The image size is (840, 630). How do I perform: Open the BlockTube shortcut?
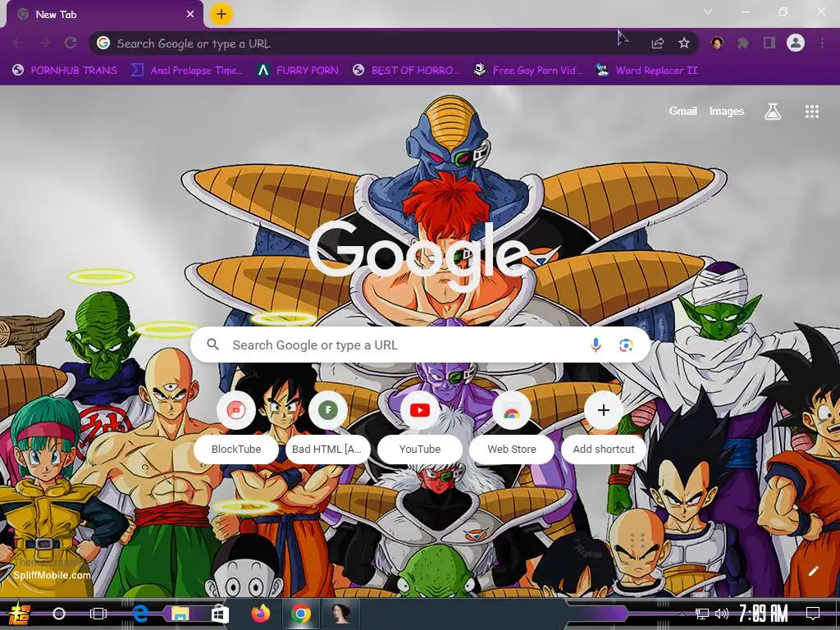(x=236, y=428)
